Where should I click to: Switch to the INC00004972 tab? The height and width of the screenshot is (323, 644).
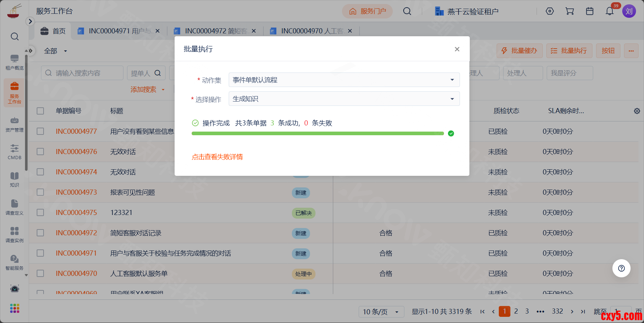(x=215, y=31)
